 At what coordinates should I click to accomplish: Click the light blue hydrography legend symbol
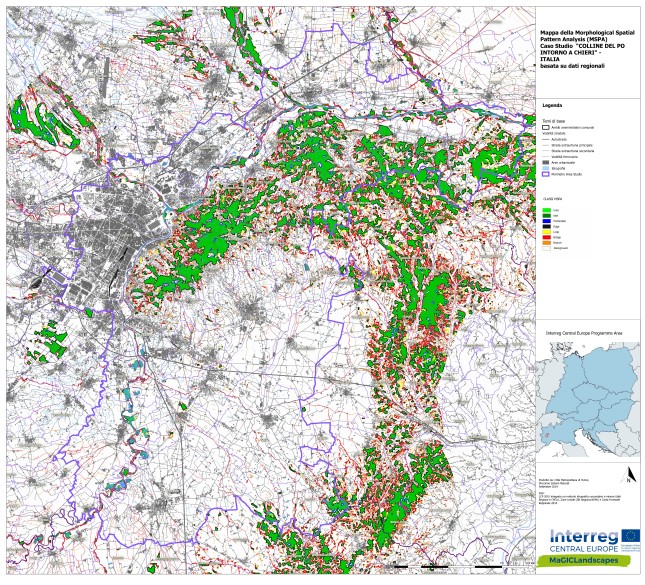(545, 168)
